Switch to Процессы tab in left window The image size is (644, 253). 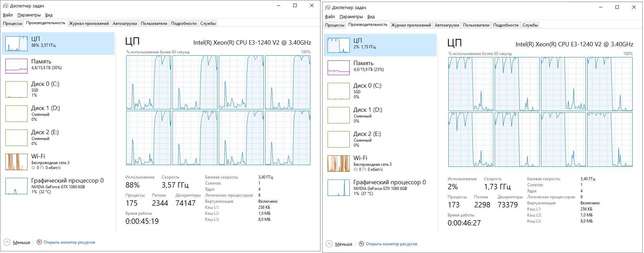tap(13, 23)
